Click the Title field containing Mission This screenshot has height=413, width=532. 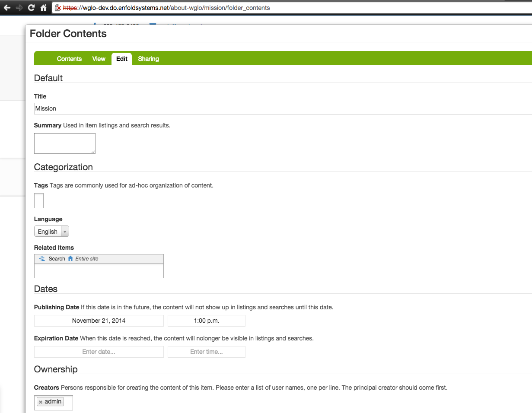pyautogui.click(x=283, y=108)
